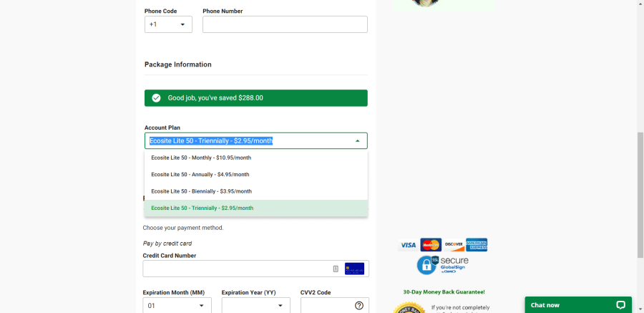Click the Money Back gold seal badge
This screenshot has height=313, width=644.
(x=409, y=308)
